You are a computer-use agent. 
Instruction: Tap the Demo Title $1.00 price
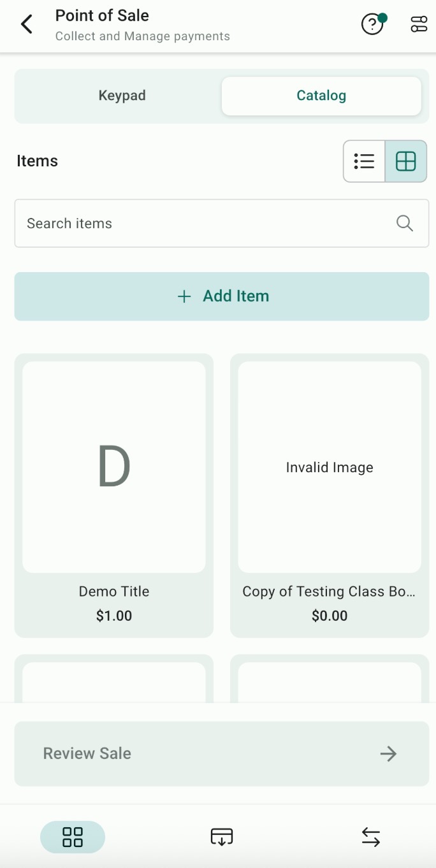coord(114,616)
